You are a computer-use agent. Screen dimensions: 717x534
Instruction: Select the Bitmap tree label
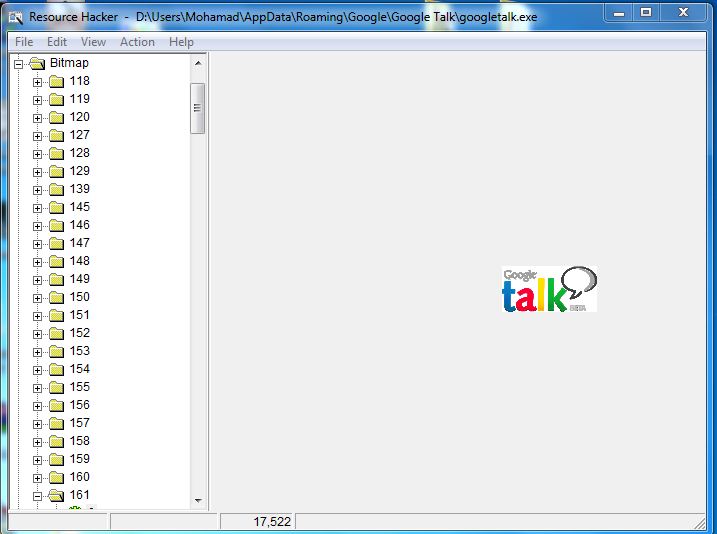69,63
